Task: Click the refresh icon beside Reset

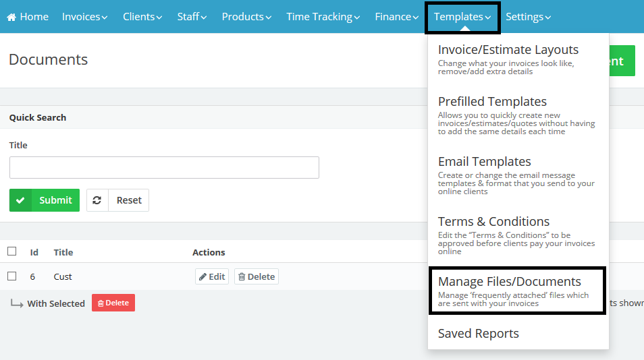Action: [x=97, y=200]
